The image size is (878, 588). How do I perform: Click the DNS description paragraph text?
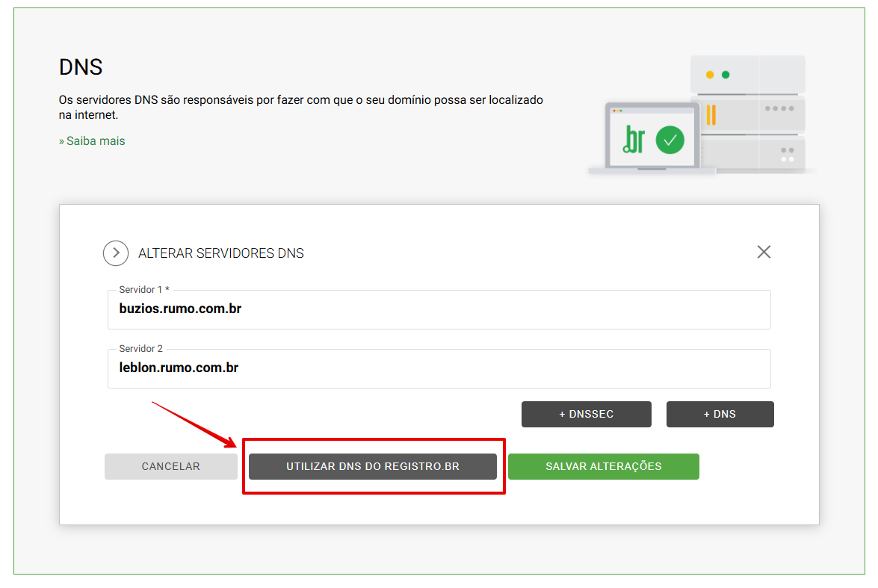tap(301, 107)
